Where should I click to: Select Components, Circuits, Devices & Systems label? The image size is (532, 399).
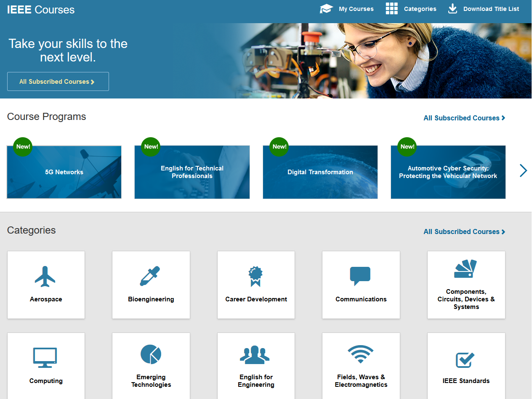point(466,299)
